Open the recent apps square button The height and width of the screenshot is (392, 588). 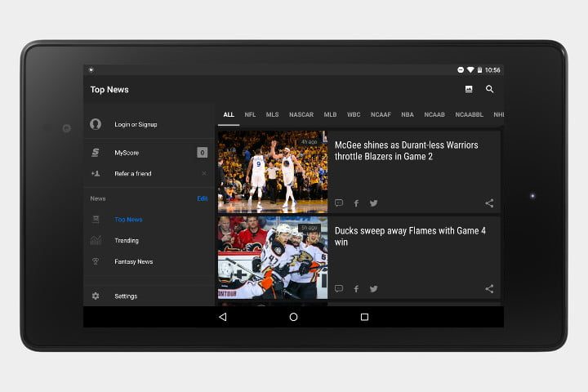pos(364,317)
